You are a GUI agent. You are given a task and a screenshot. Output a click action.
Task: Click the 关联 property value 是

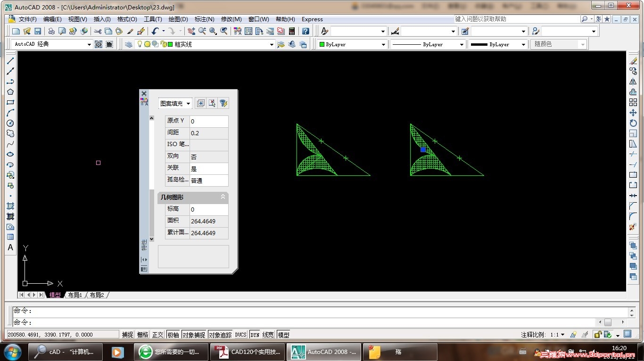[209, 169]
